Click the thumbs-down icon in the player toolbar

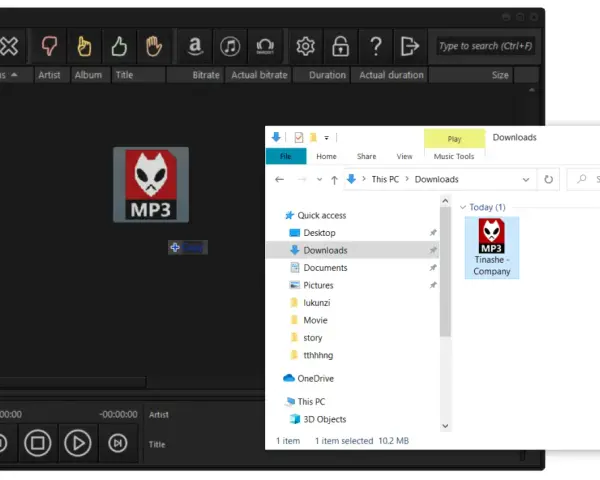click(49, 46)
